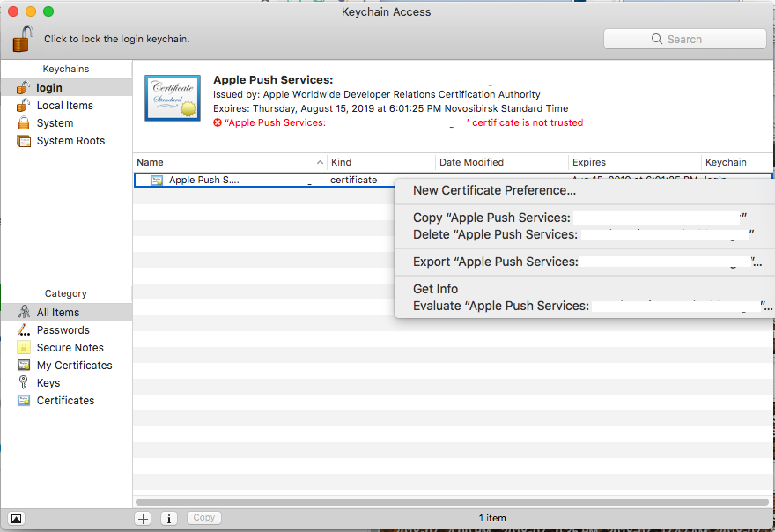This screenshot has width=775, height=532.
Task: Choose Copy "Apple Push Services" menu item
Action: pos(584,218)
